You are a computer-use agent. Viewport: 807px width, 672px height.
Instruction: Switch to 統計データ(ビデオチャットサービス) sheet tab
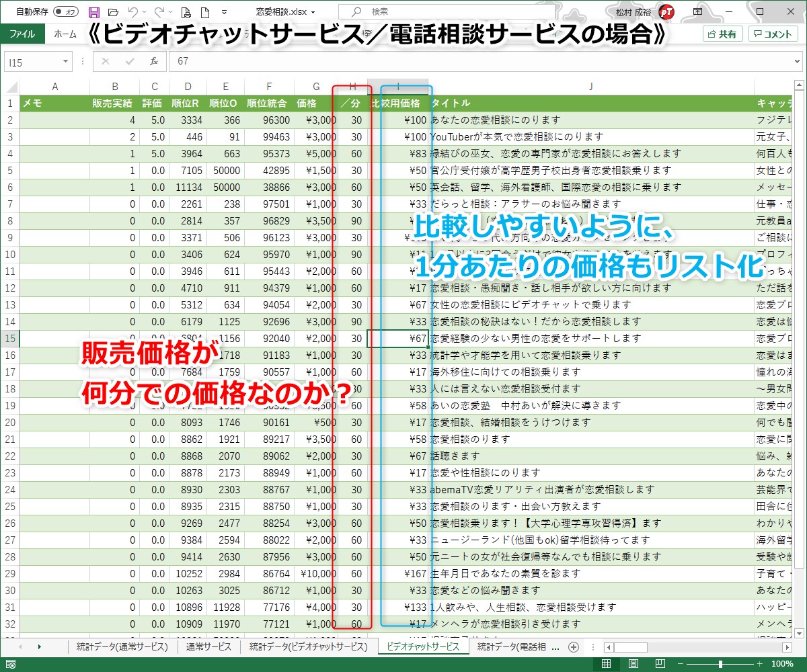pos(308,646)
